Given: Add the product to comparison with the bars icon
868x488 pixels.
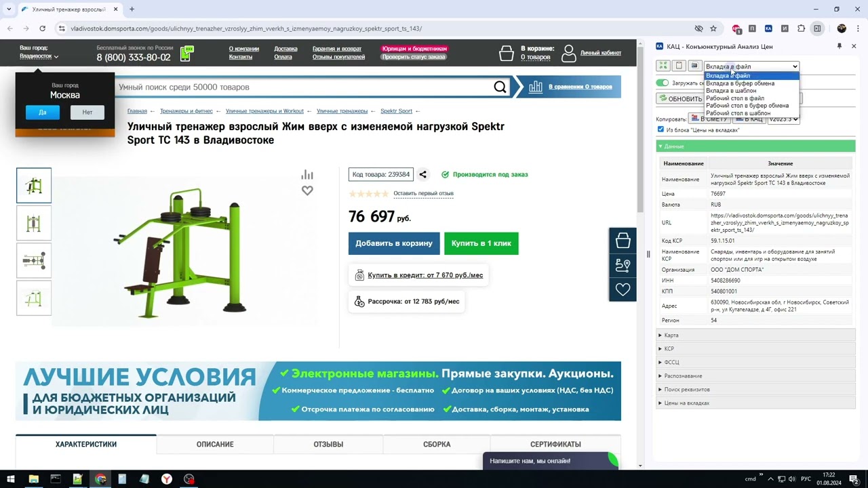Looking at the screenshot, I should pyautogui.click(x=307, y=174).
